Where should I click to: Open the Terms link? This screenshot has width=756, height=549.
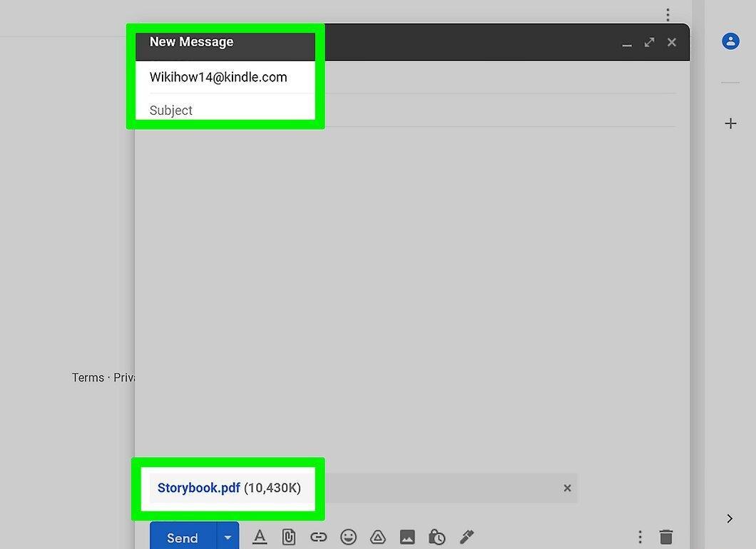[88, 377]
